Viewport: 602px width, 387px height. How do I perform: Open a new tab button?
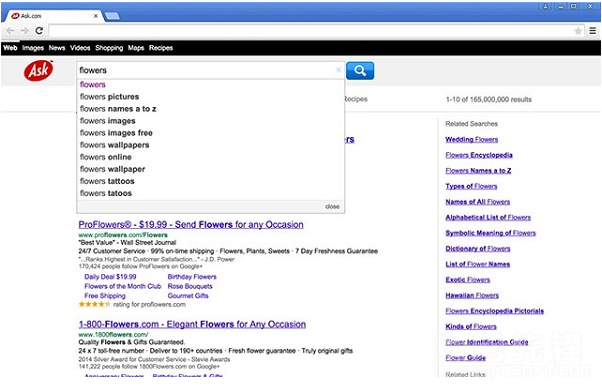112,16
